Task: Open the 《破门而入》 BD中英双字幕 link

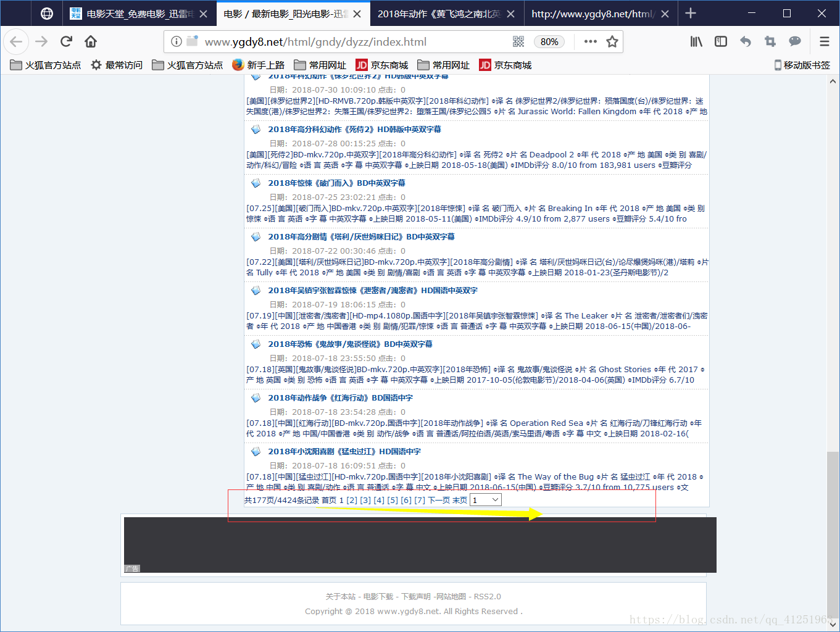Action: 336,183
